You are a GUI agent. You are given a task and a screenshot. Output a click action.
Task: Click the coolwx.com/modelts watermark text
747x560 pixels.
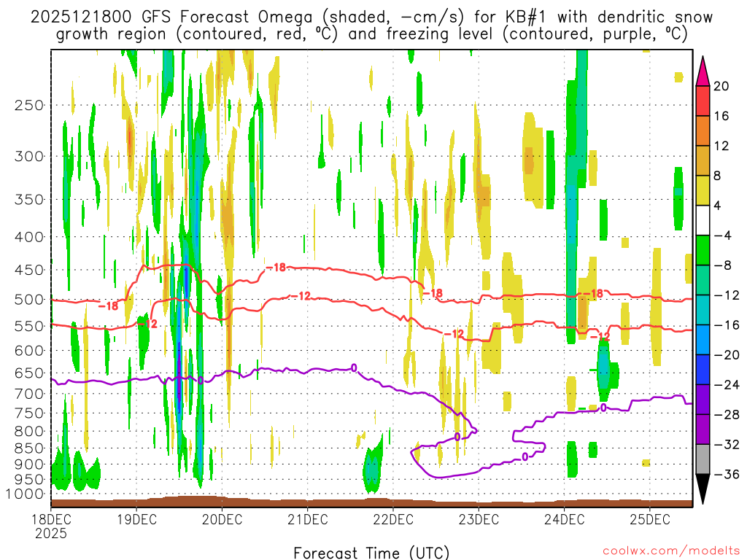671,551
